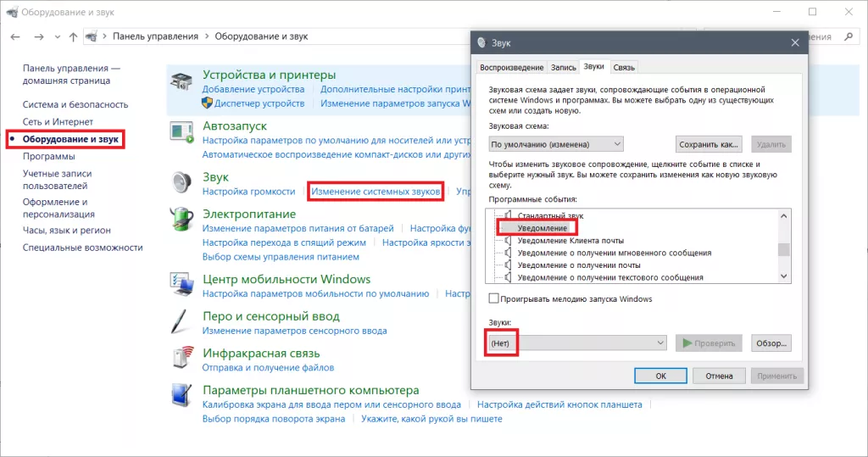The width and height of the screenshot is (868, 457).
Task: Switch to the Запись tab
Action: (x=564, y=68)
